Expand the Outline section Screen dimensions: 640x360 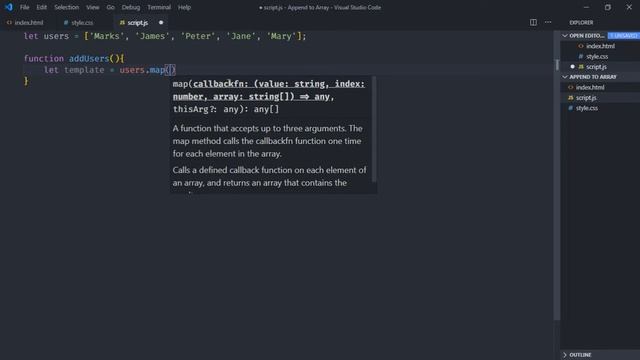coord(600,355)
